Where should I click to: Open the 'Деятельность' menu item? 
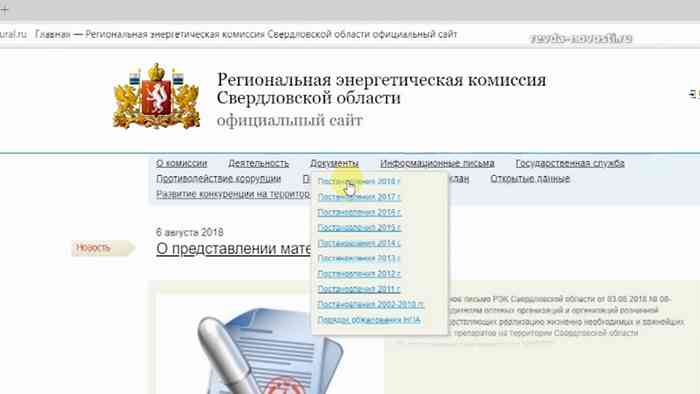click(258, 163)
